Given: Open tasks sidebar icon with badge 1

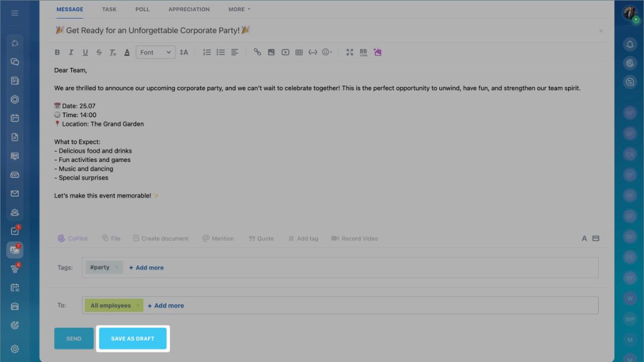Looking at the screenshot, I should [x=15, y=231].
